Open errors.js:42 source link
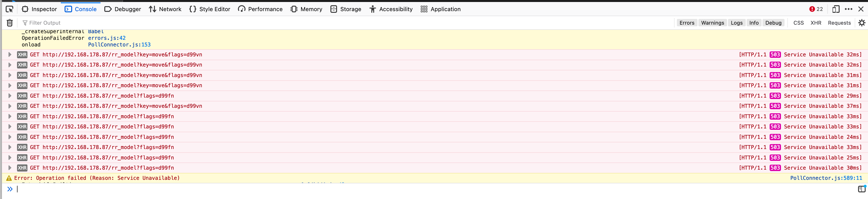Image resolution: width=868 pixels, height=199 pixels. [107, 38]
